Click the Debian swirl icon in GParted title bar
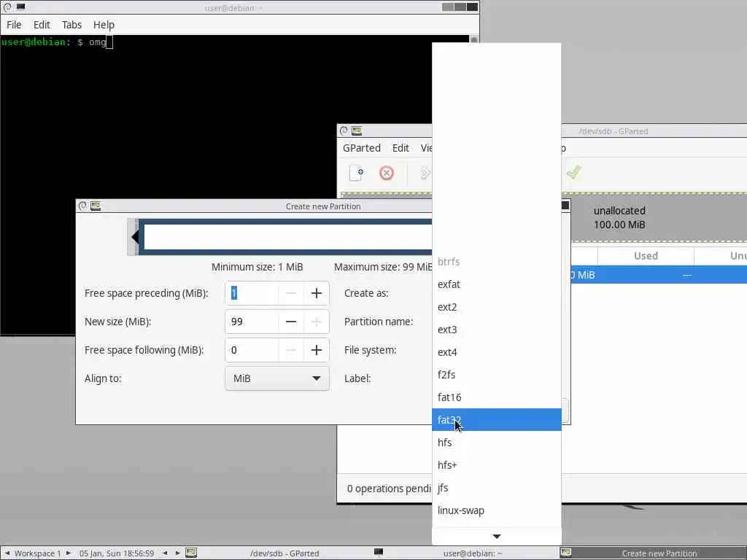Image resolution: width=747 pixels, height=560 pixels. (344, 131)
